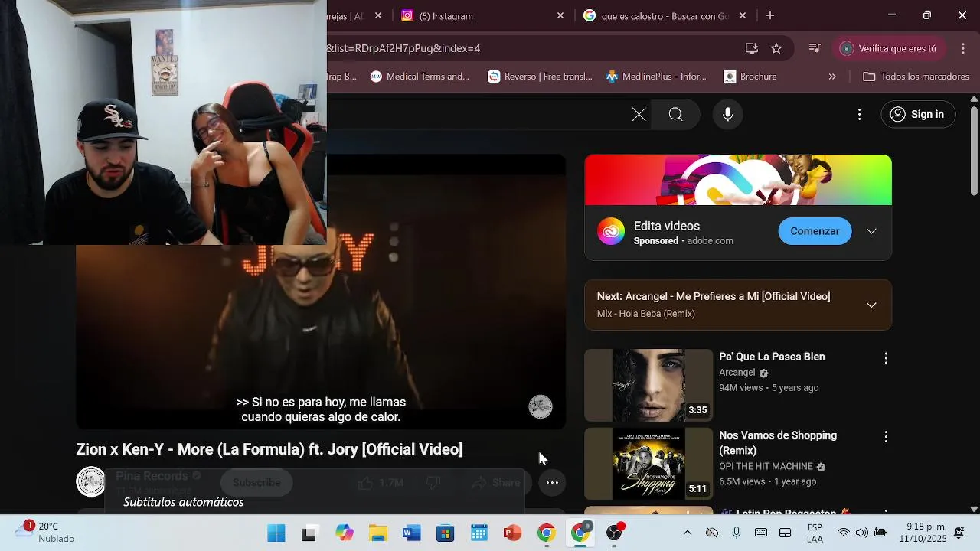The image size is (980, 551).
Task: Open PowerPoint from taskbar
Action: tap(513, 533)
